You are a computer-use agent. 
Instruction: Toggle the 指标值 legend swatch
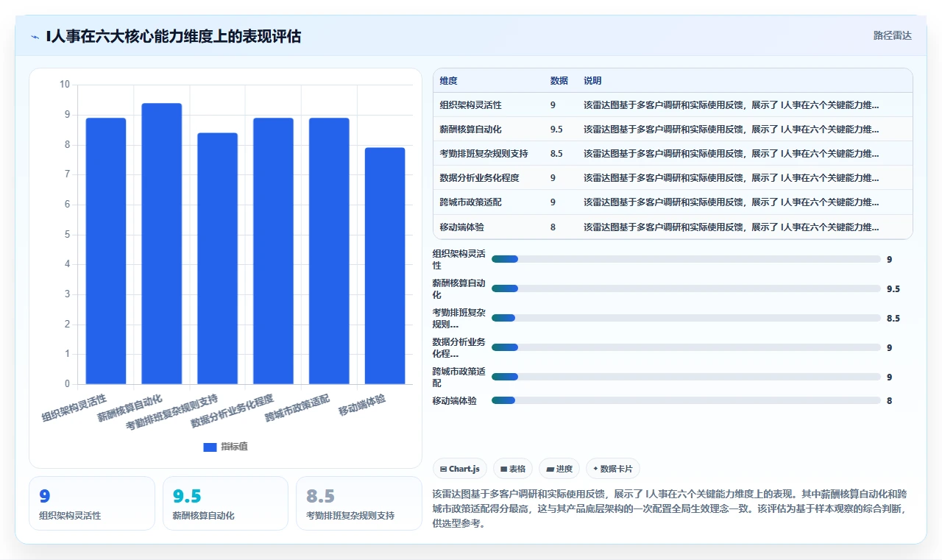[210, 447]
